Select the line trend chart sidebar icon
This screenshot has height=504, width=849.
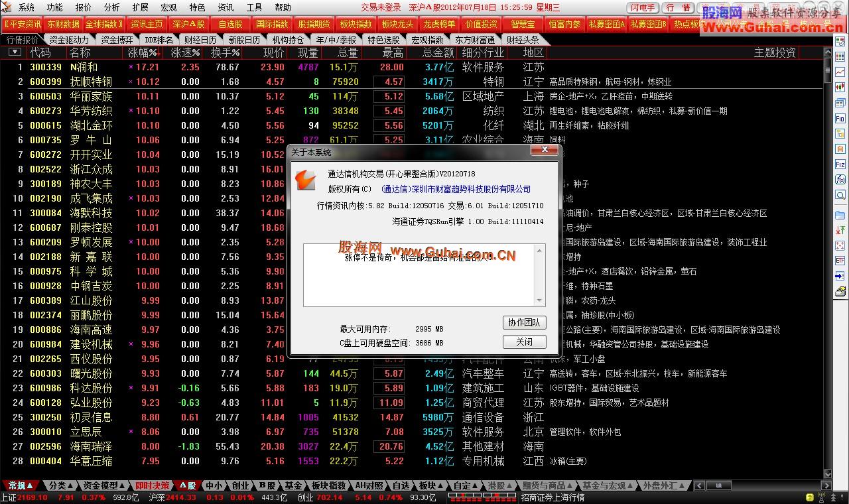(x=840, y=72)
